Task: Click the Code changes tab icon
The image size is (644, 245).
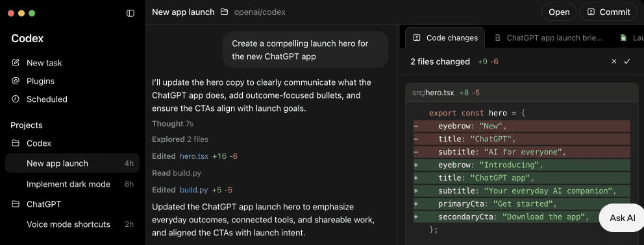Action: click(x=417, y=38)
